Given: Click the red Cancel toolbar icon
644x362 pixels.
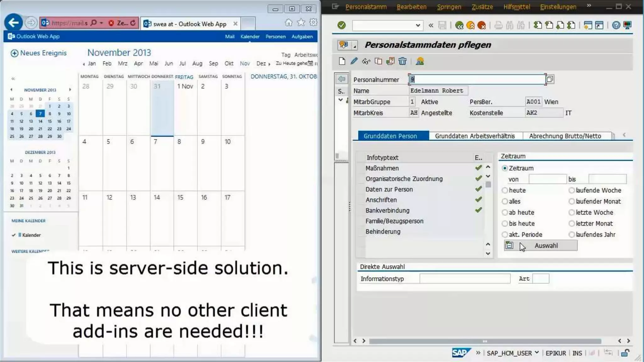Looking at the screenshot, I should 481,25.
